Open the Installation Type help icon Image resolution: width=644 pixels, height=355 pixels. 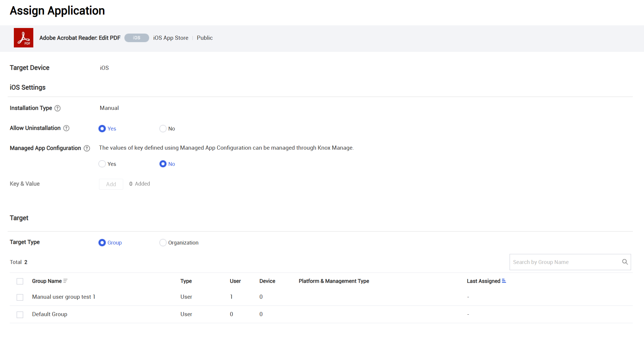click(58, 108)
